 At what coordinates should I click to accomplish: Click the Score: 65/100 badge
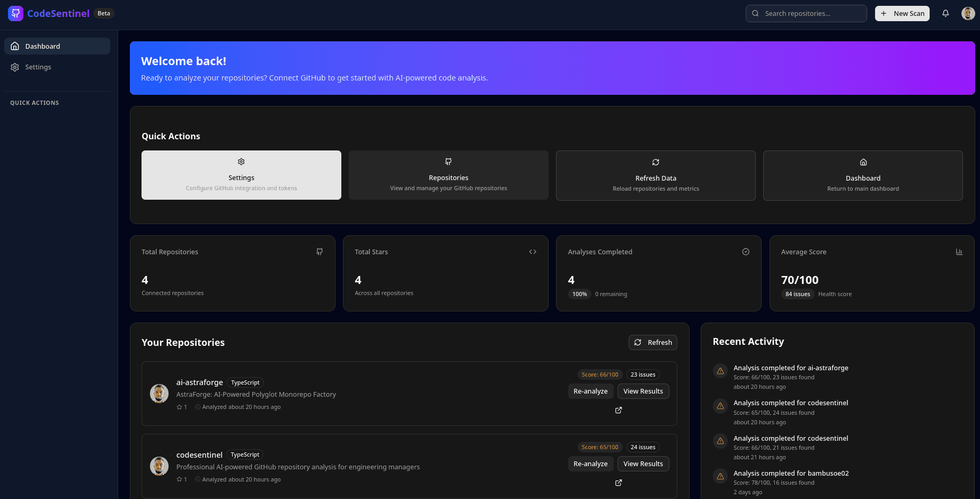coord(600,447)
